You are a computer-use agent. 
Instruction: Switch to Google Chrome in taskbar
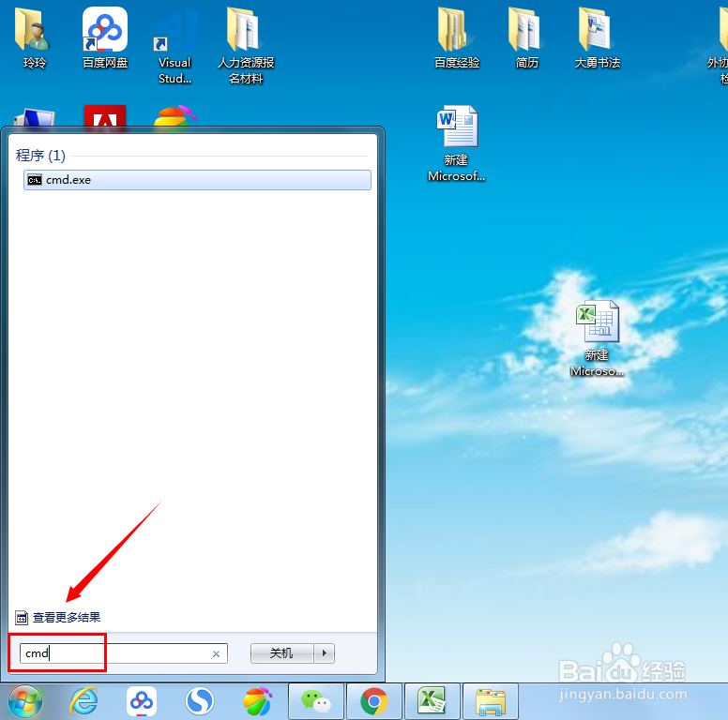tap(374, 701)
